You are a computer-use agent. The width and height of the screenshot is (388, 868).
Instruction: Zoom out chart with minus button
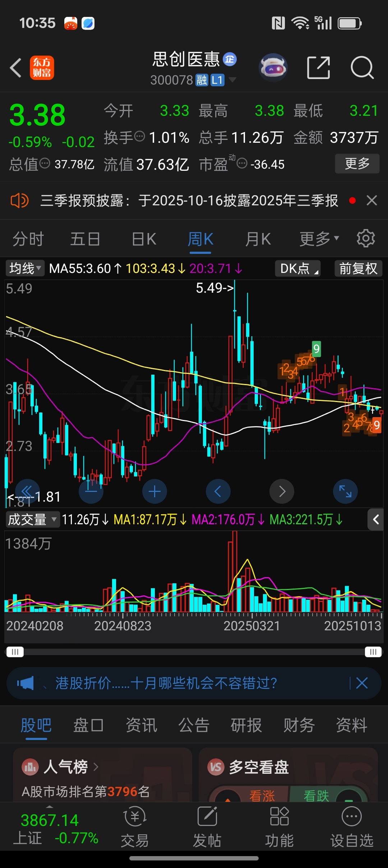click(91, 491)
